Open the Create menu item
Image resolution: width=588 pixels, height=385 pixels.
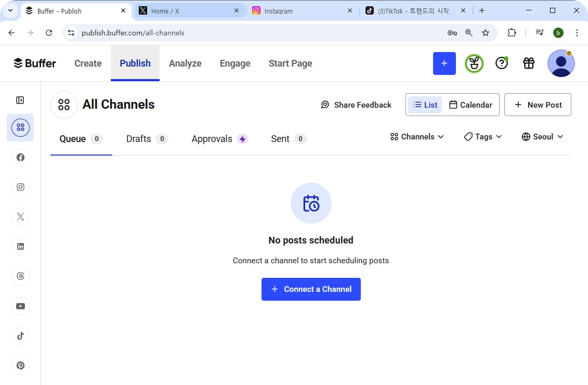click(88, 63)
